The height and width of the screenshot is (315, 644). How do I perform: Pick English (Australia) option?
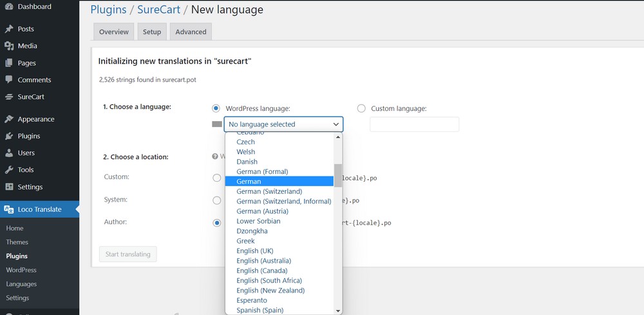(x=279, y=260)
